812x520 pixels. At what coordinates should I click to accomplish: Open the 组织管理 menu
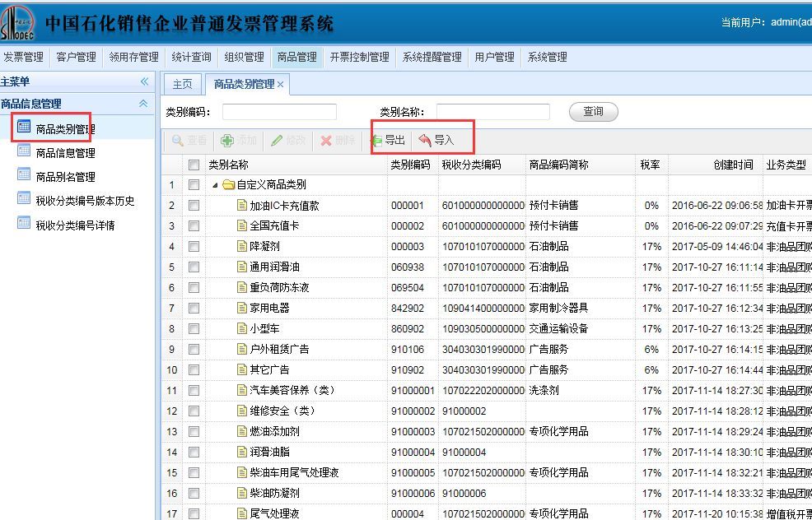[x=245, y=57]
